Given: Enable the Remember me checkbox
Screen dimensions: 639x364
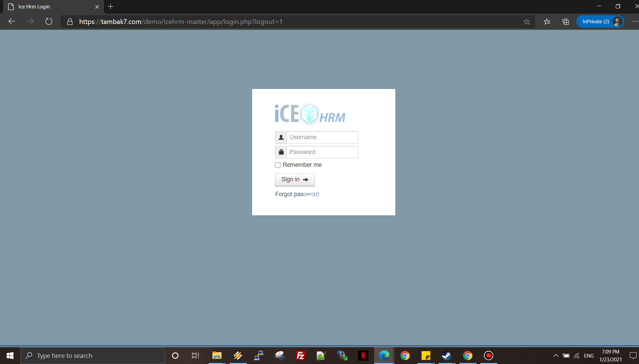Looking at the screenshot, I should [278, 165].
